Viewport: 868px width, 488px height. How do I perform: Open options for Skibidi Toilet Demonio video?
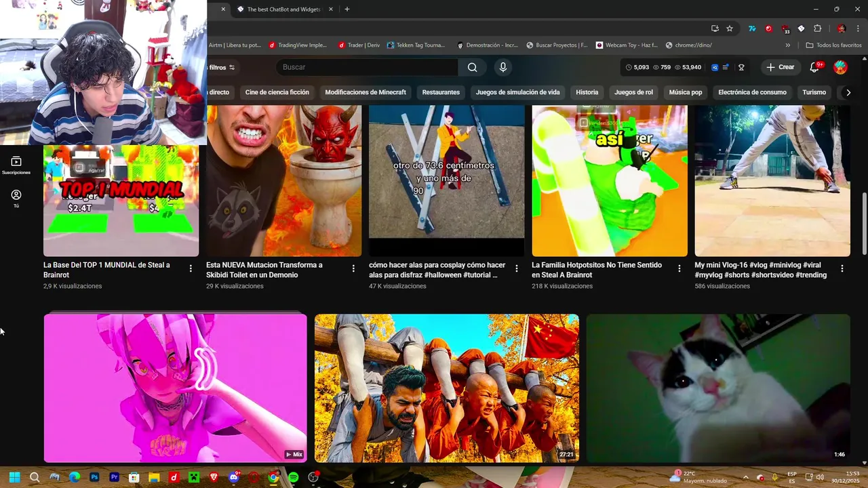tap(353, 268)
